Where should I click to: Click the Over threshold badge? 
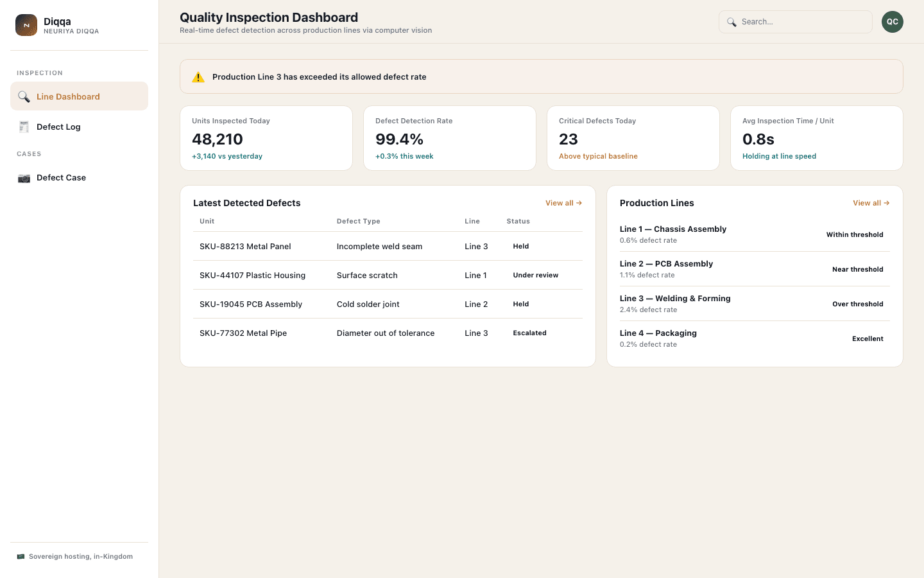(x=858, y=304)
